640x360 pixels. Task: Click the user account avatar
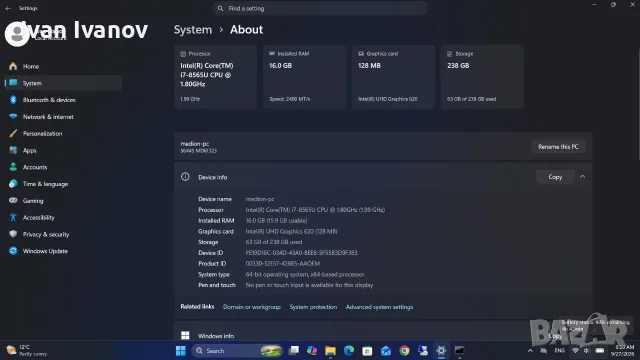tap(17, 34)
